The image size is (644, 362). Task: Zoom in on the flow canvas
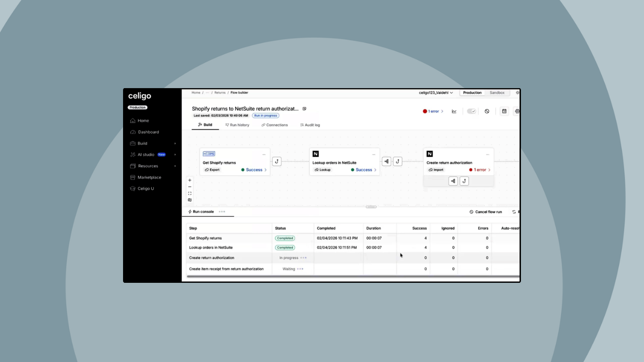pyautogui.click(x=190, y=180)
